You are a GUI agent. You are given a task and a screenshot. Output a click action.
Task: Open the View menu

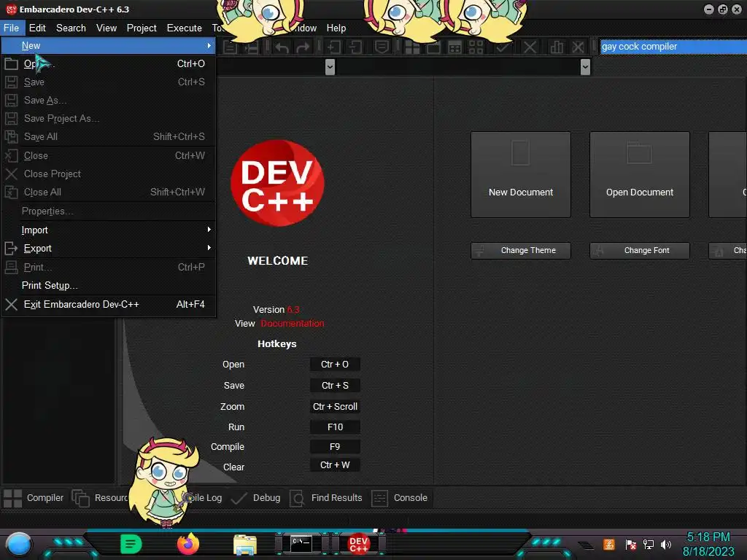click(x=107, y=28)
